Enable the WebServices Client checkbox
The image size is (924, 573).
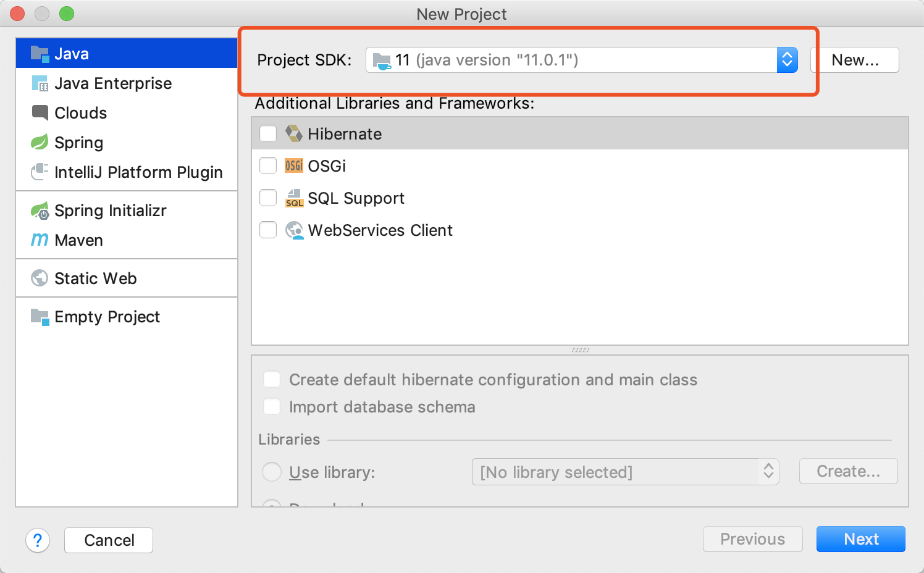tap(268, 230)
